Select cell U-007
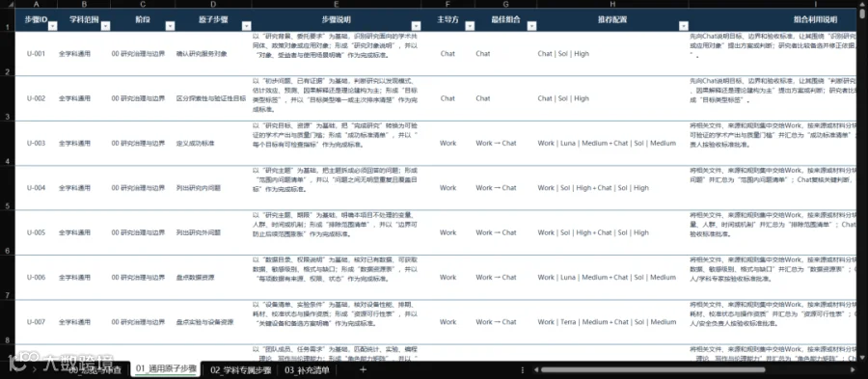 [x=36, y=322]
